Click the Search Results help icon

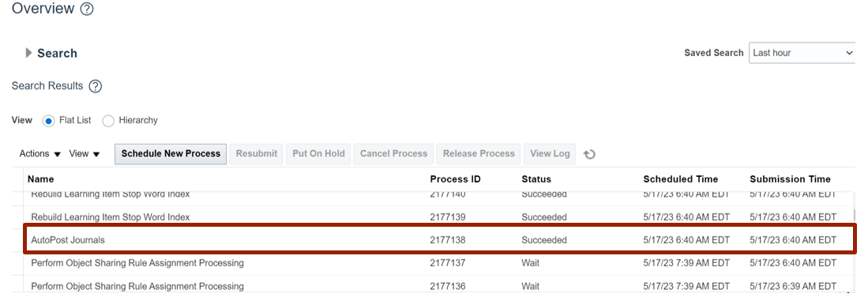point(96,86)
